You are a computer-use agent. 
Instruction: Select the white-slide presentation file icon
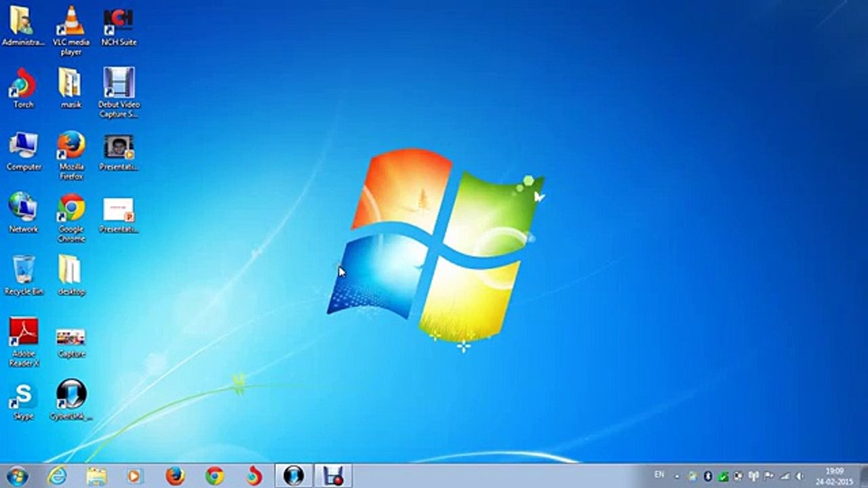[x=119, y=215]
